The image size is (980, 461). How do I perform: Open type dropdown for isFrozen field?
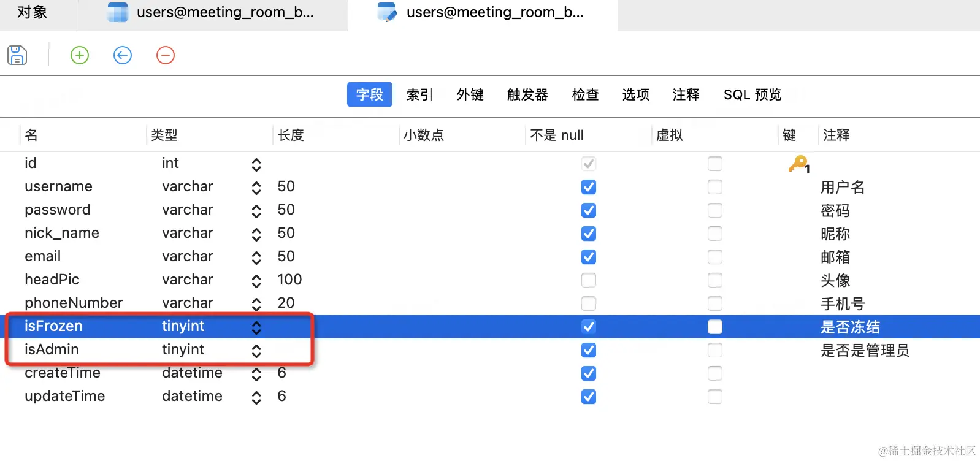[x=256, y=328]
